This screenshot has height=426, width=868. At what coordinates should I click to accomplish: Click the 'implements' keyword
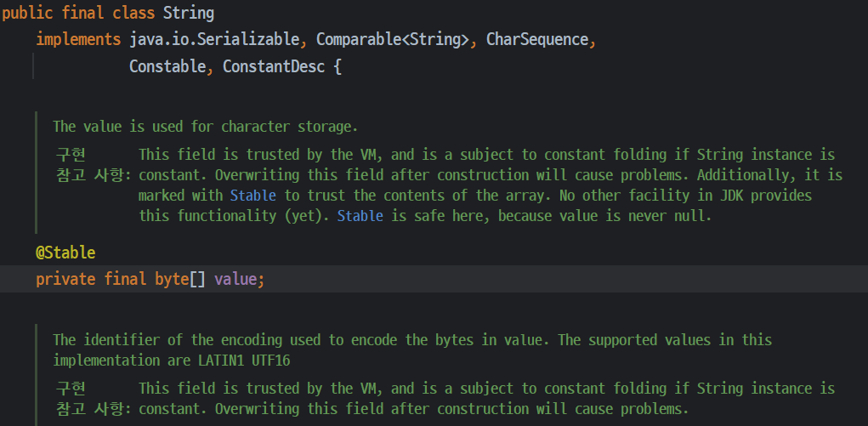click(78, 39)
